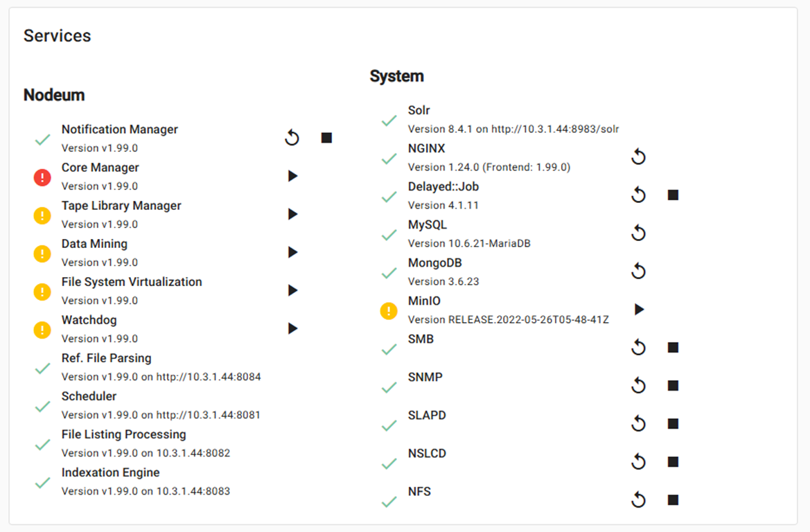Restart the MongoDB service

point(638,272)
